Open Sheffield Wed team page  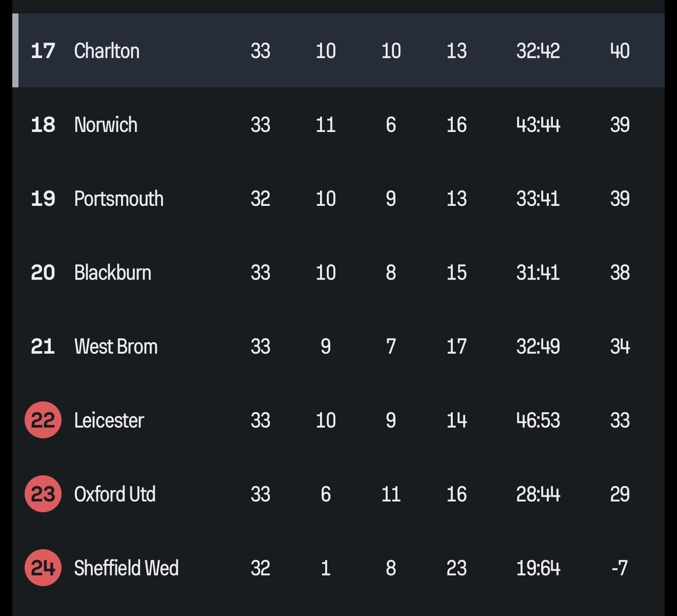126,568
